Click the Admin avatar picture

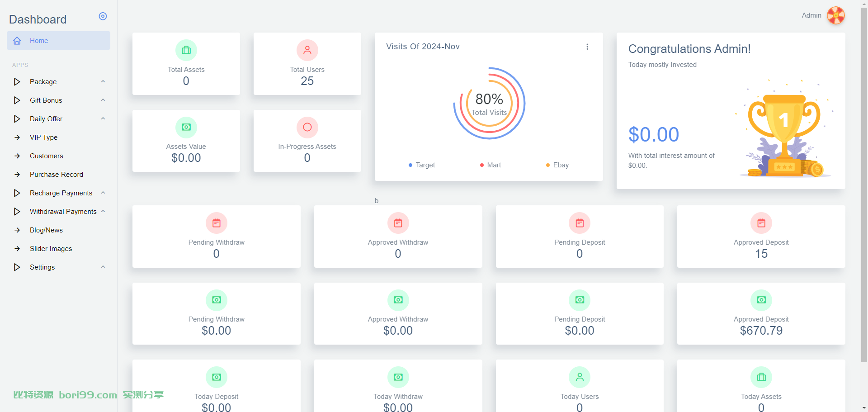click(x=836, y=15)
